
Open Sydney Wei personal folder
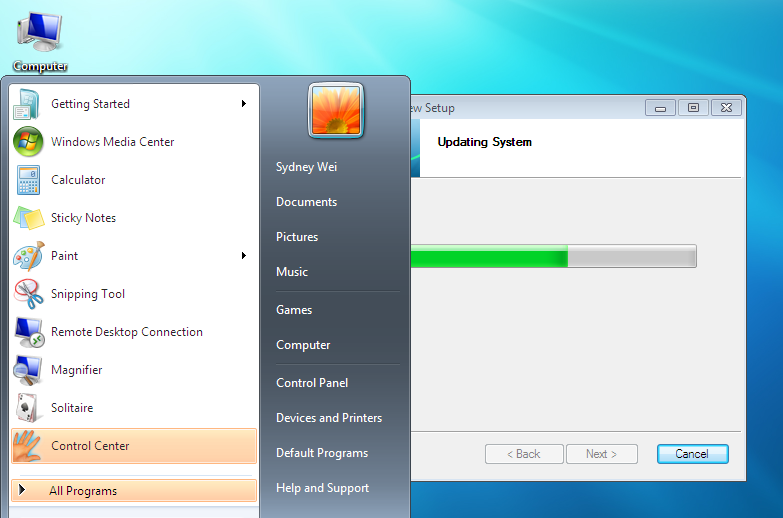[306, 167]
